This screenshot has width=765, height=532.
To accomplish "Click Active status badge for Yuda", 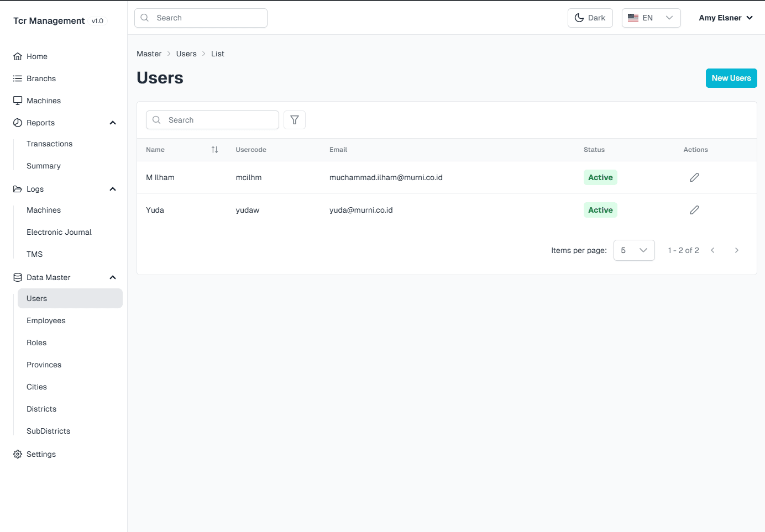I will pos(600,210).
